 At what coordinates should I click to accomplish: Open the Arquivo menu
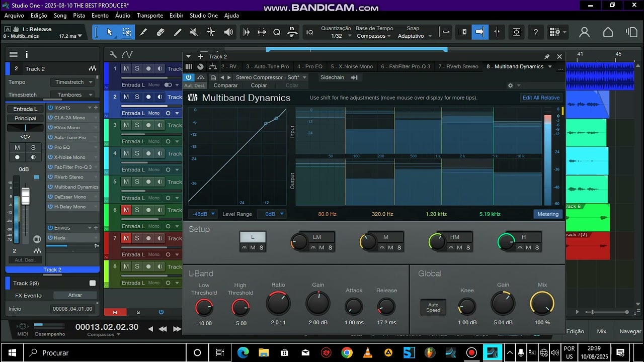pyautogui.click(x=14, y=16)
